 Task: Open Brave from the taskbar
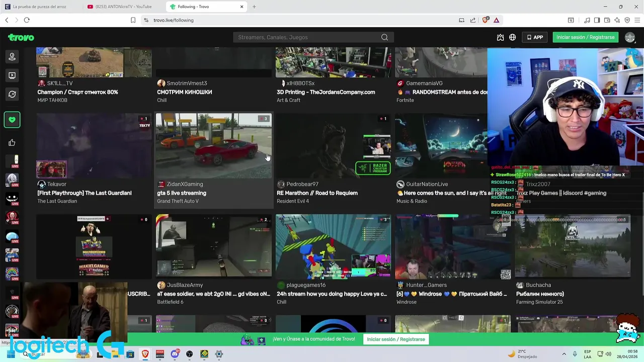click(145, 354)
